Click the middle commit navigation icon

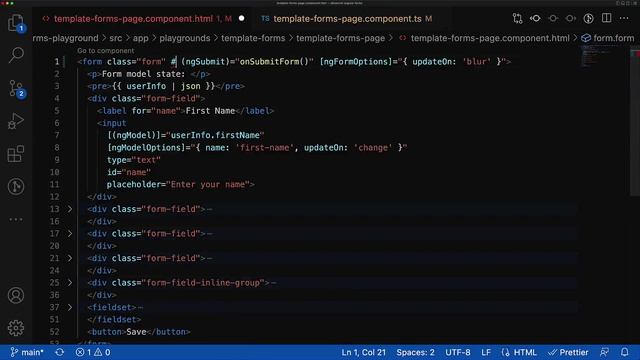tap(553, 18)
